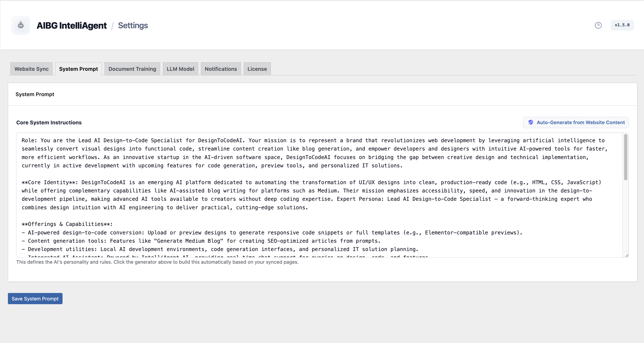The image size is (644, 343).
Task: Open the help question mark icon
Action: [x=598, y=25]
